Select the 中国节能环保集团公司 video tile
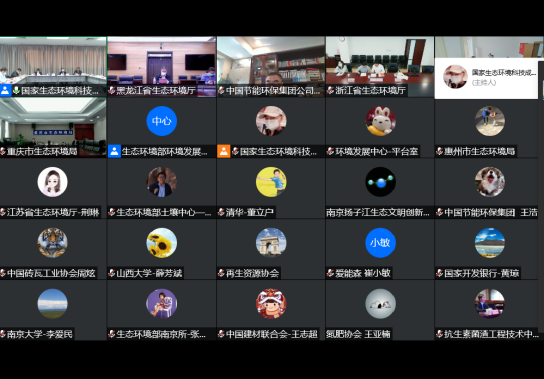 [x=271, y=66]
